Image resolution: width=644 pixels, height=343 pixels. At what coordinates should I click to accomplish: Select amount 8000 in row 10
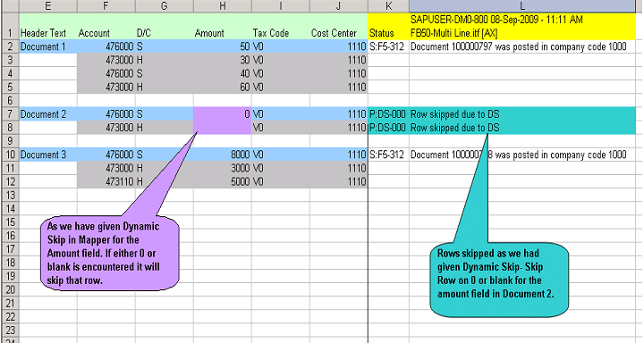[x=223, y=155]
